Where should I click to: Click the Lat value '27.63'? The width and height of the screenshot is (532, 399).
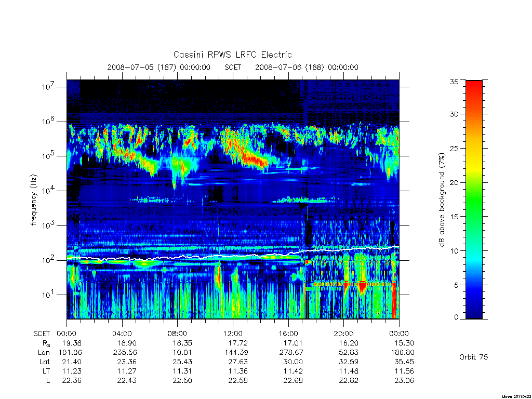pyautogui.click(x=238, y=362)
